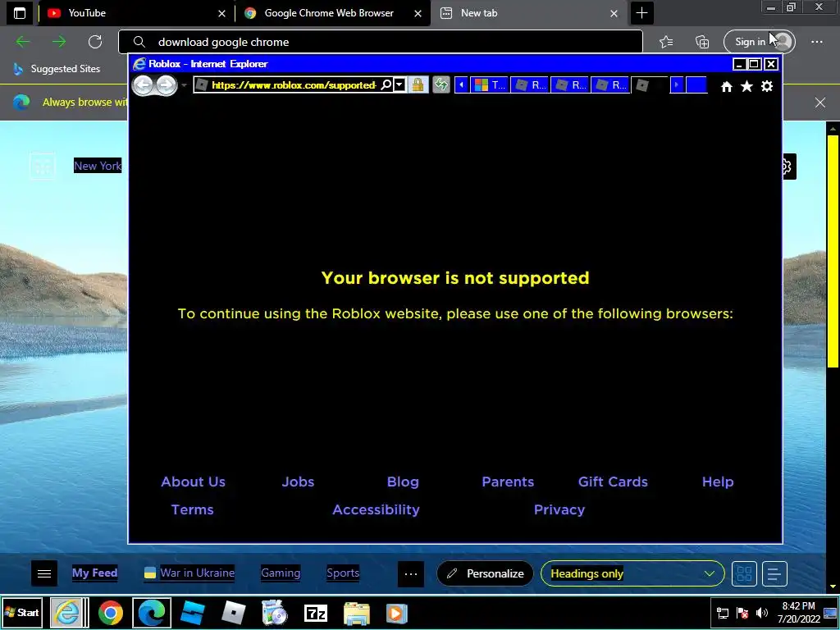Viewport: 840px width, 630px height.
Task: Switch feed to grid view
Action: tap(744, 573)
